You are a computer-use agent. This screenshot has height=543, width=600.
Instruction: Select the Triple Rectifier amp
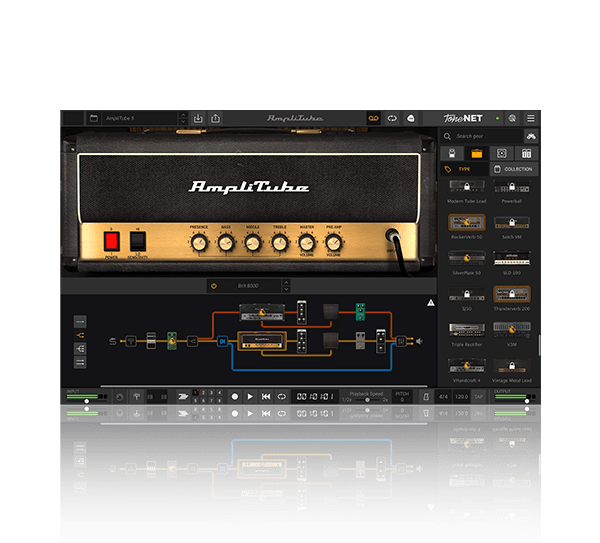pos(467,330)
